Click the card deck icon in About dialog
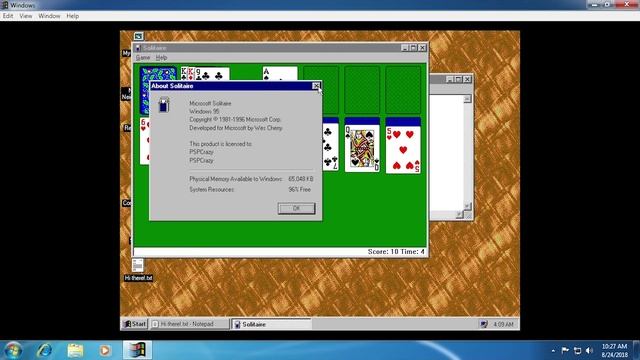 tap(164, 105)
